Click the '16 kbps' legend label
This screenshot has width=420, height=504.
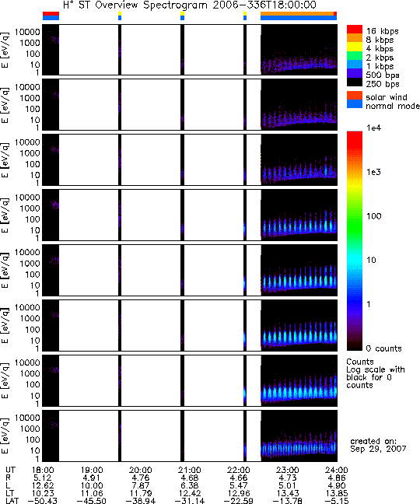click(383, 31)
